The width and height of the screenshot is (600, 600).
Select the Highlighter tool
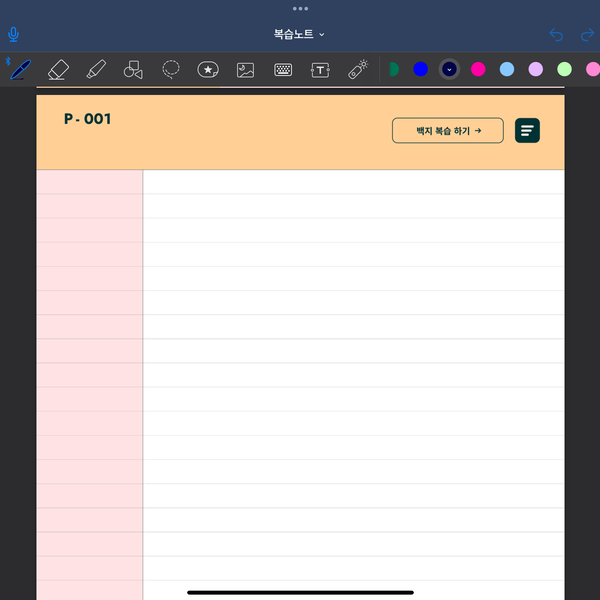96,69
